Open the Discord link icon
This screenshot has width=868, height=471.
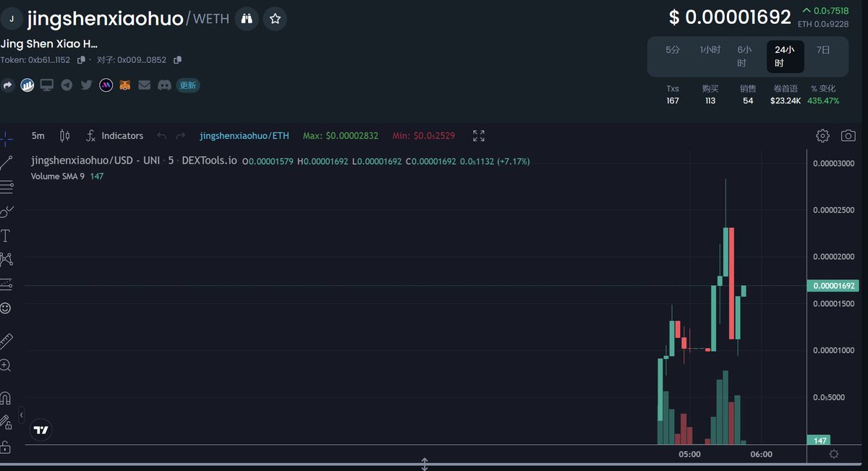164,85
